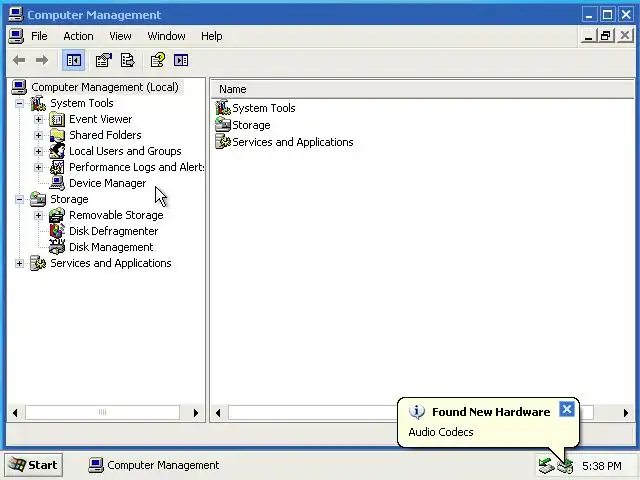Click the console icon left of File menu

coord(16,36)
